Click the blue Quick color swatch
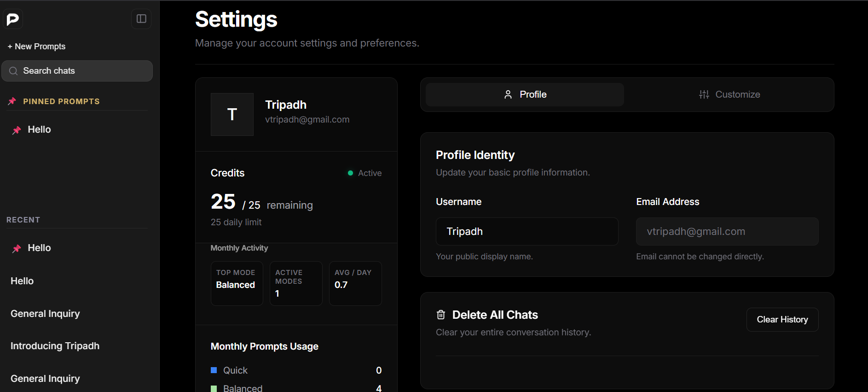The image size is (868, 392). (214, 370)
